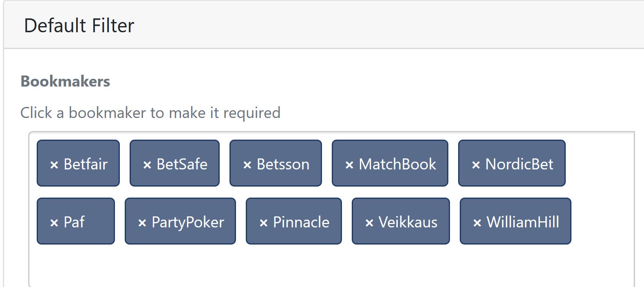Remove WilliamHill using its × icon
This screenshot has width=644, height=287.
(477, 223)
